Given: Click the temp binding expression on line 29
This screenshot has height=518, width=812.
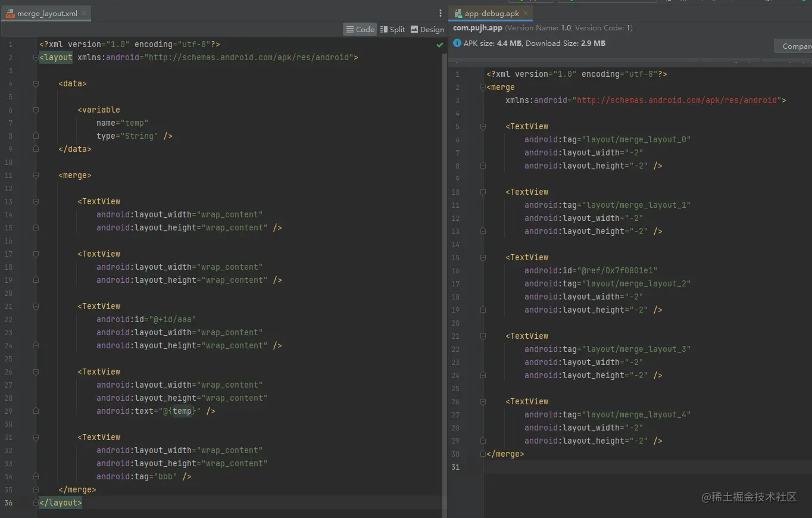Looking at the screenshot, I should coord(182,411).
